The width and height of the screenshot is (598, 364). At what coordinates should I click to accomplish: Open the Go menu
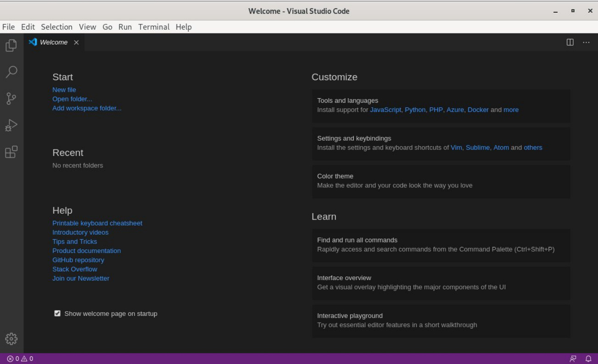[107, 27]
